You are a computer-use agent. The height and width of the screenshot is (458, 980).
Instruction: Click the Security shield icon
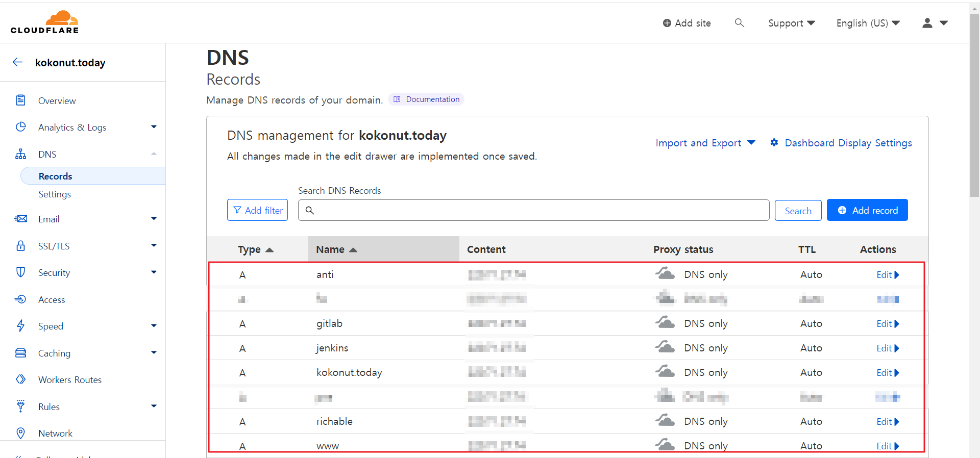coord(20,272)
